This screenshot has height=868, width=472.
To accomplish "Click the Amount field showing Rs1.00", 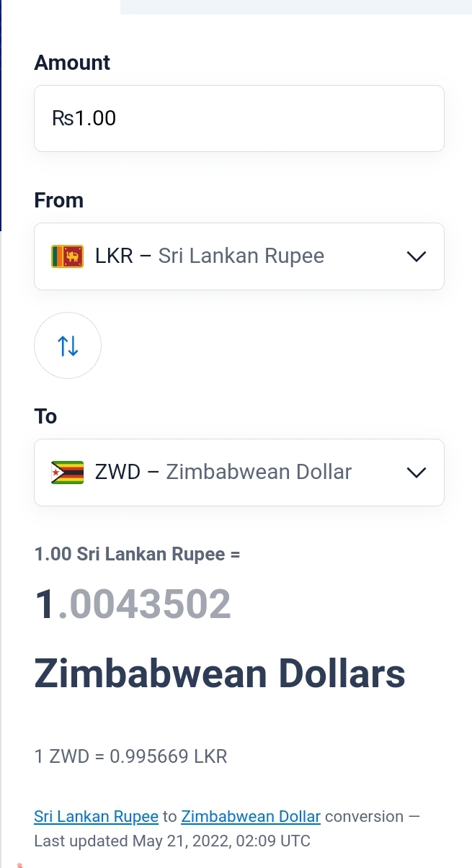I will click(x=239, y=119).
